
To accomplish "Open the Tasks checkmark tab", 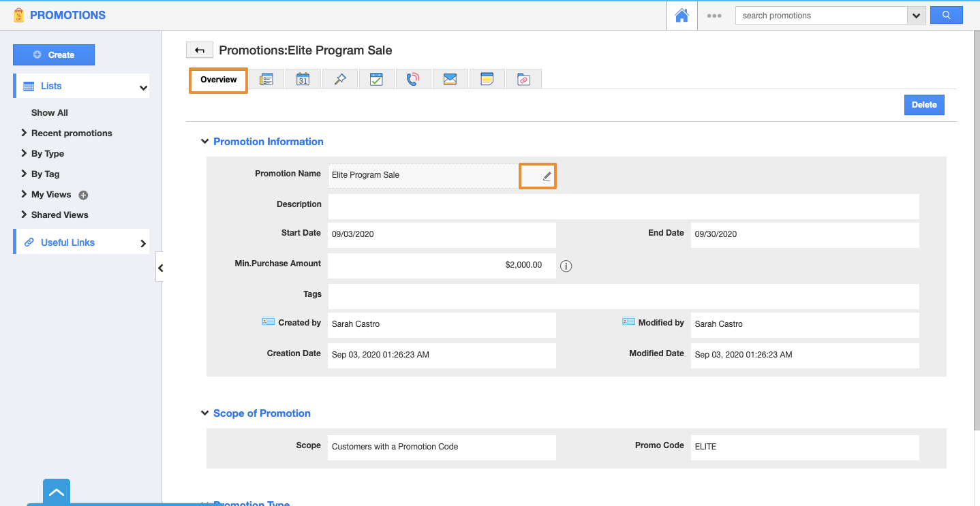I will pyautogui.click(x=376, y=80).
